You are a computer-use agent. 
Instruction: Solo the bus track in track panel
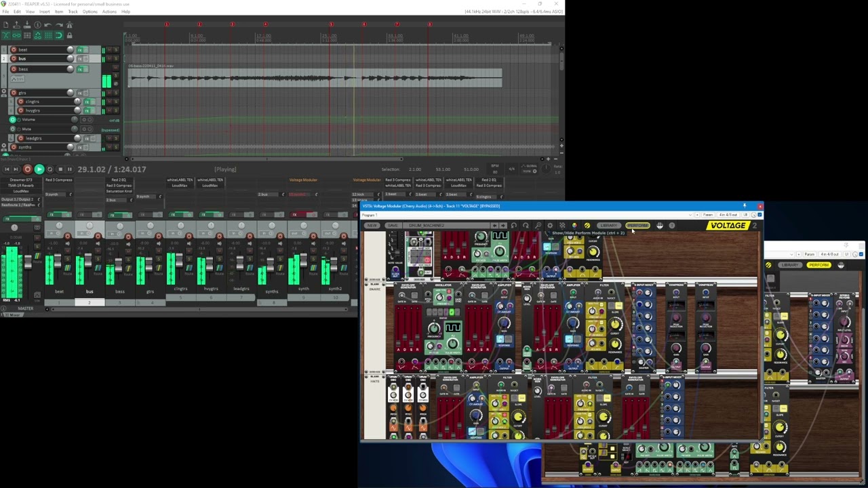[116, 59]
